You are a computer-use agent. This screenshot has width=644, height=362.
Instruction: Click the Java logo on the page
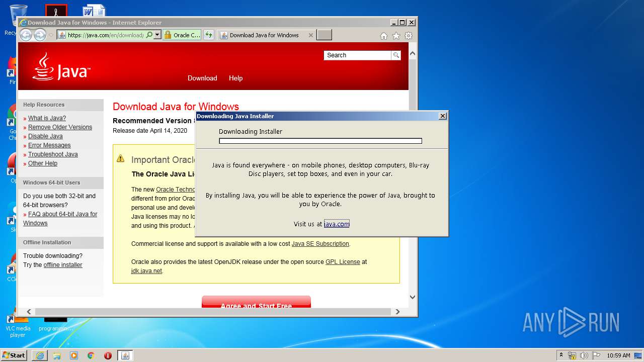pyautogui.click(x=61, y=67)
